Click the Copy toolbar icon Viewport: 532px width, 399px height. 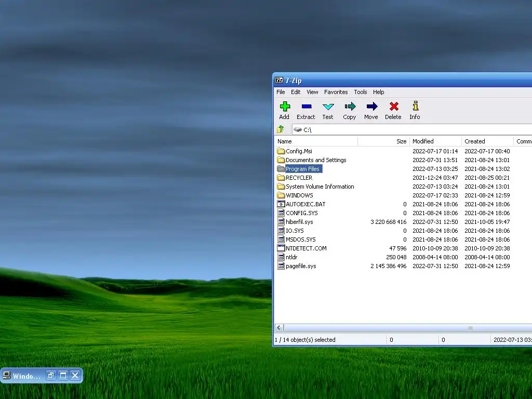(350, 107)
